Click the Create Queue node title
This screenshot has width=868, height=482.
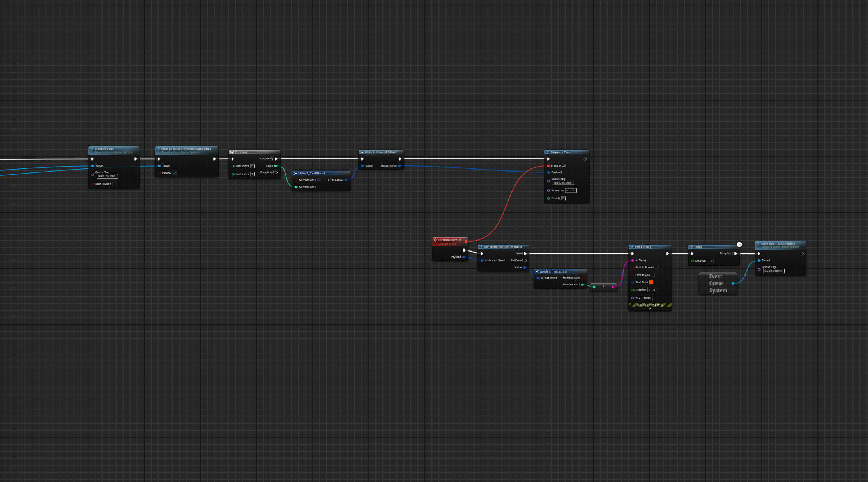104,149
